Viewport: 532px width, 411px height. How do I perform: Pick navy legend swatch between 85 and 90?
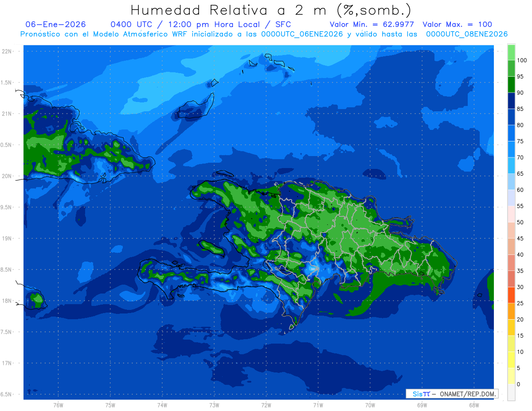pyautogui.click(x=511, y=101)
